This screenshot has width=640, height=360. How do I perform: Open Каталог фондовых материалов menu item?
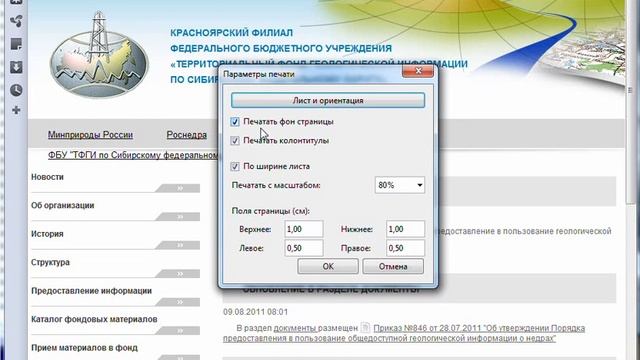pyautogui.click(x=94, y=319)
